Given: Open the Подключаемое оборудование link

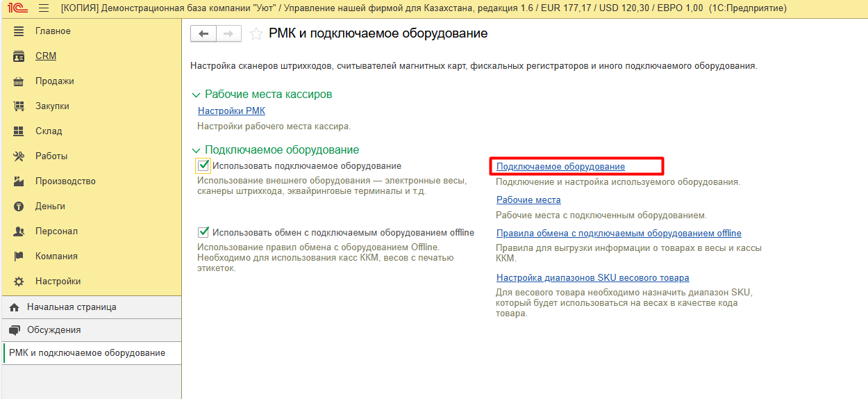Looking at the screenshot, I should pos(560,167).
